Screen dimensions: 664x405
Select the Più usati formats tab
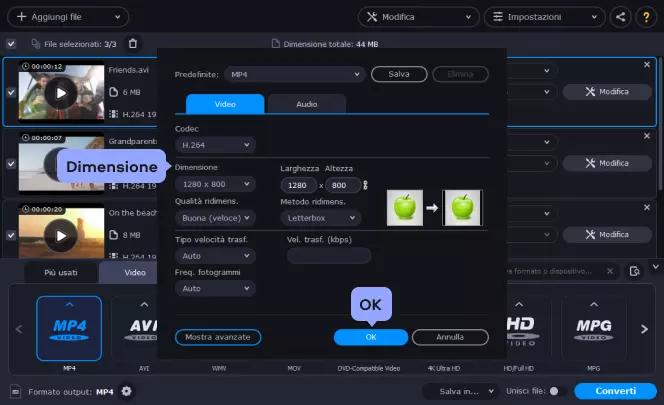pyautogui.click(x=61, y=272)
